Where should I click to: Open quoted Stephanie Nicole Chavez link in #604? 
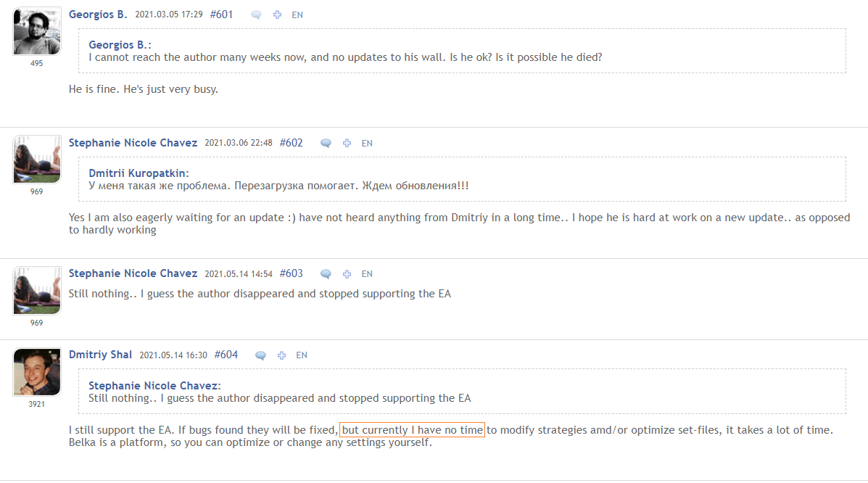coord(154,386)
